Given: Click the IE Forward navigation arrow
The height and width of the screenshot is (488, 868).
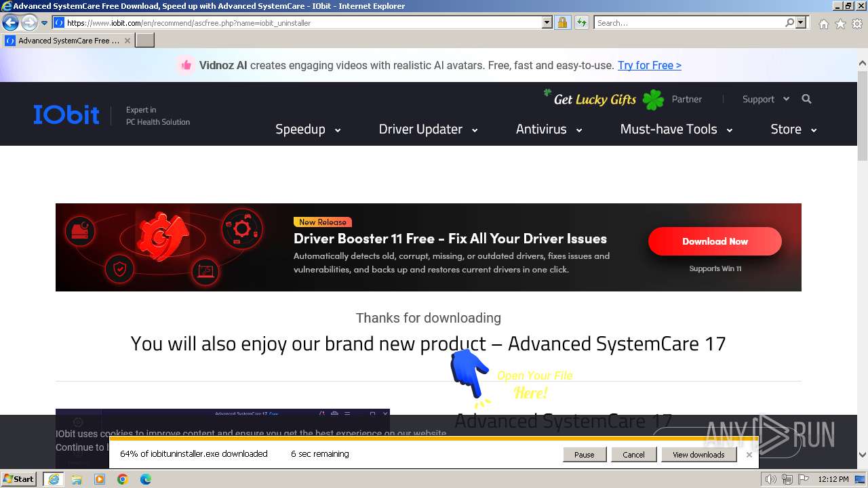Looking at the screenshot, I should [x=29, y=23].
